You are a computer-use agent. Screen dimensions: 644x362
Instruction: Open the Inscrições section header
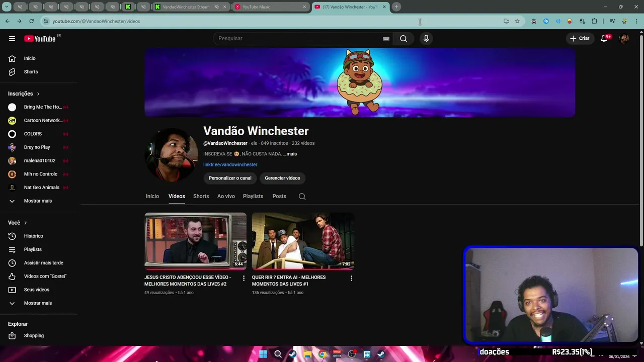coord(24,94)
